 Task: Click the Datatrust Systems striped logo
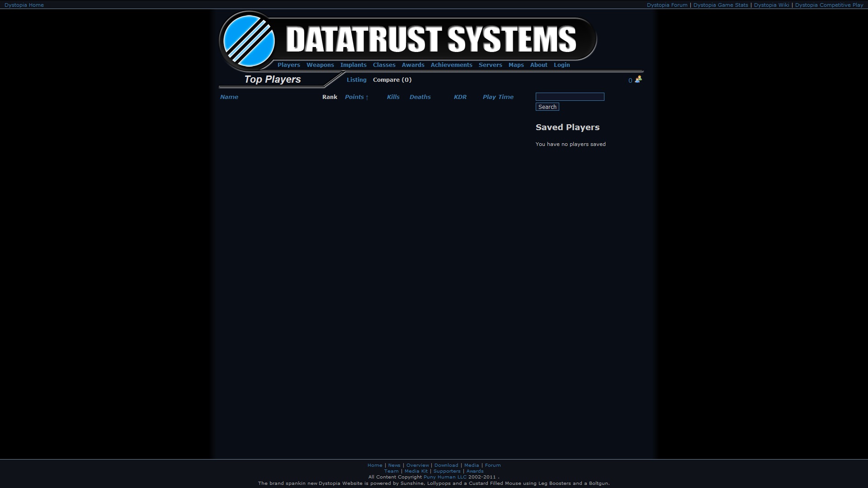(249, 41)
